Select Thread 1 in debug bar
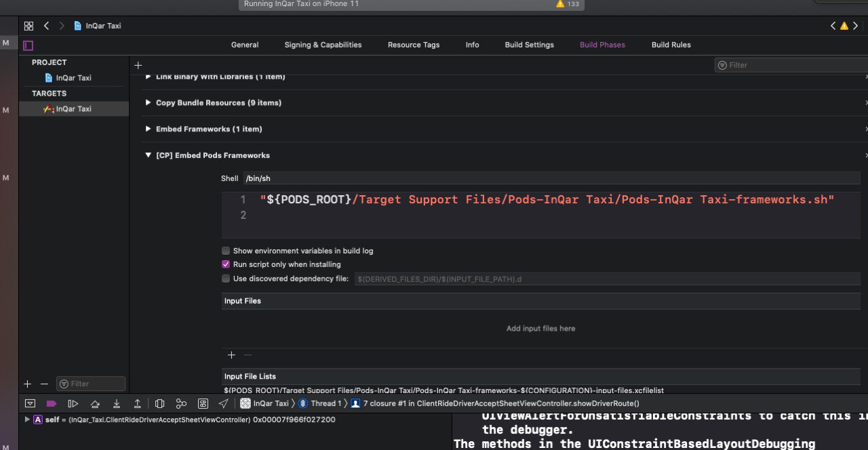Screen dimensions: 868x450 tap(321, 403)
